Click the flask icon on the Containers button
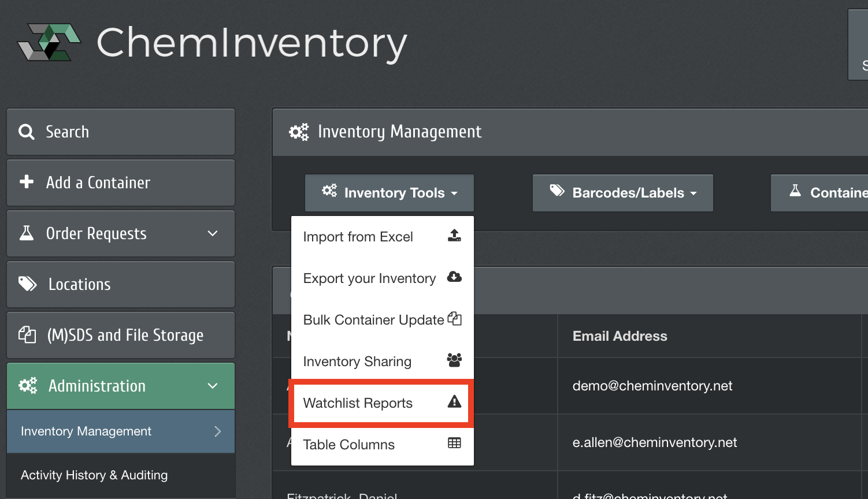The width and height of the screenshot is (868, 499). (x=795, y=191)
